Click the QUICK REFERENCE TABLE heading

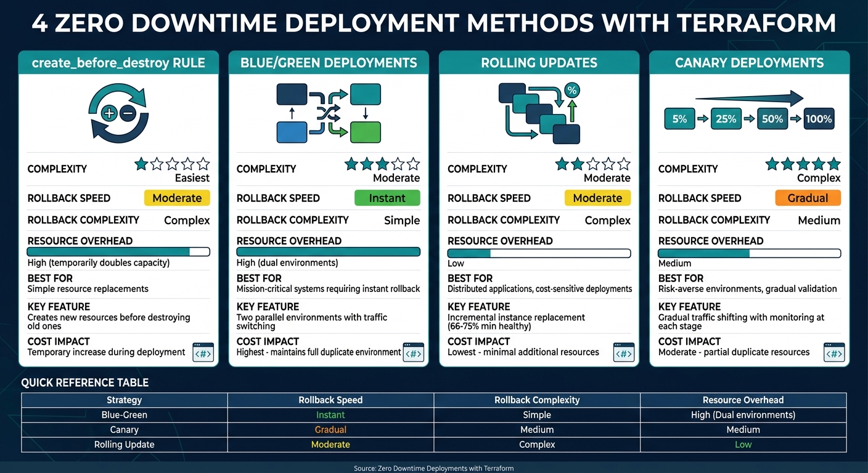click(x=85, y=382)
